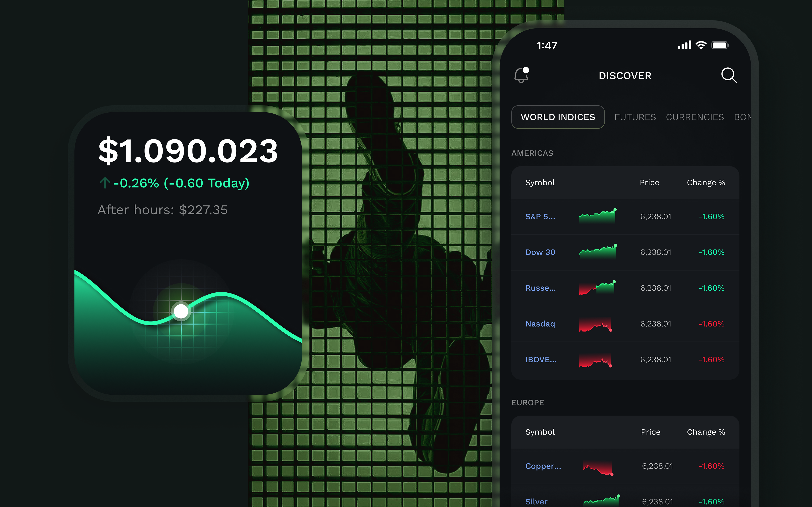This screenshot has height=507, width=812.
Task: Click the white marker dot on chart
Action: [x=181, y=311]
